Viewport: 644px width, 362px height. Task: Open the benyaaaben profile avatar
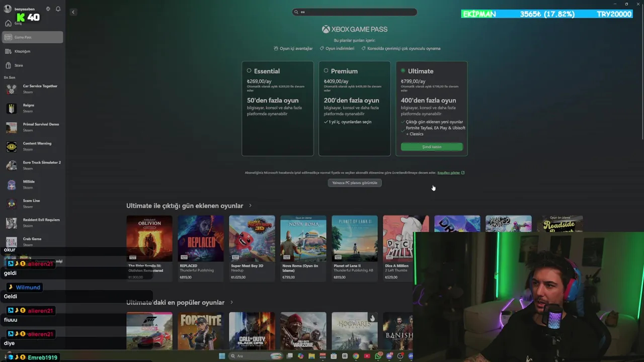pos(8,9)
